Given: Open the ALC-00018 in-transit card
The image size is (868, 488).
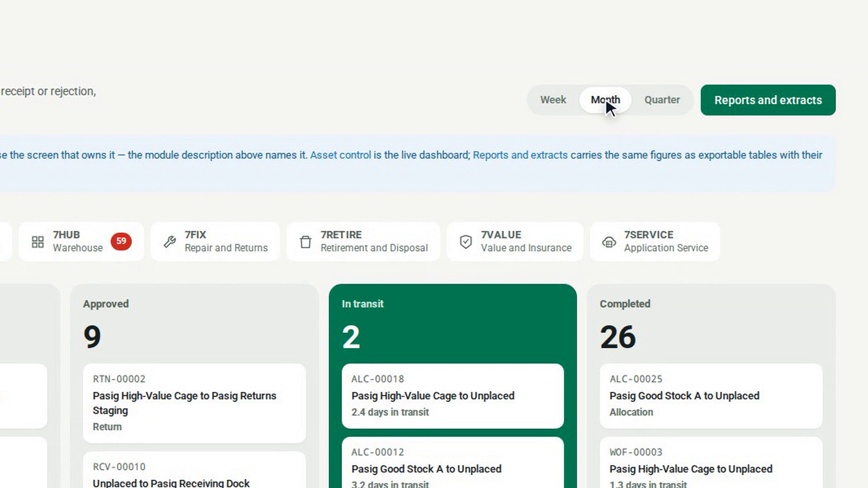Looking at the screenshot, I should (x=453, y=396).
